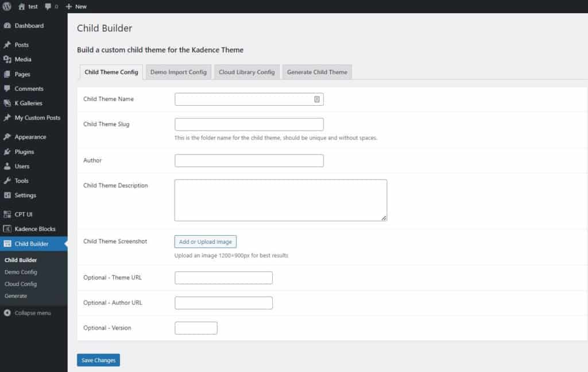Click the Child Builder sidebar menu label

click(32, 244)
